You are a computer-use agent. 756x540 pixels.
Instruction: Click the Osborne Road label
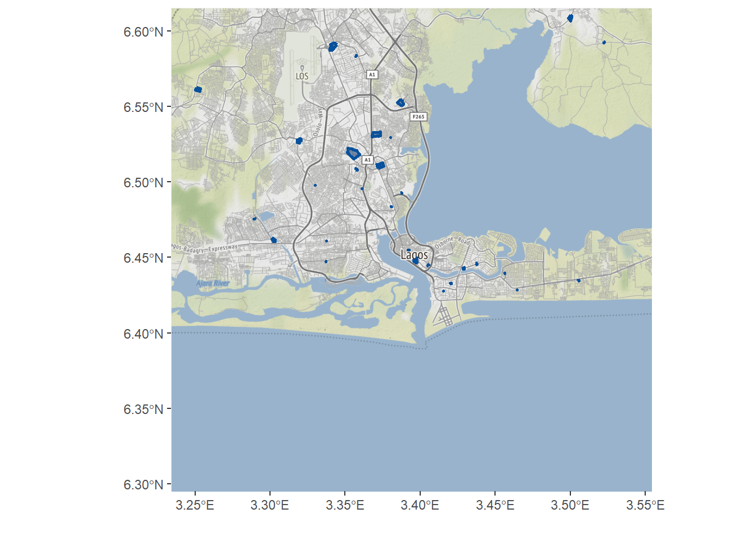(x=453, y=243)
